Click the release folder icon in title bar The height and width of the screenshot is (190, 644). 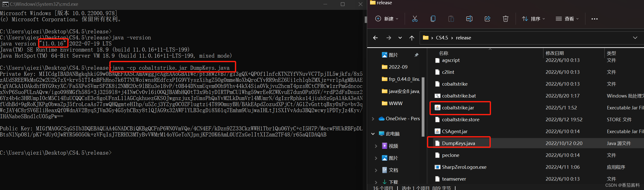(373, 3)
